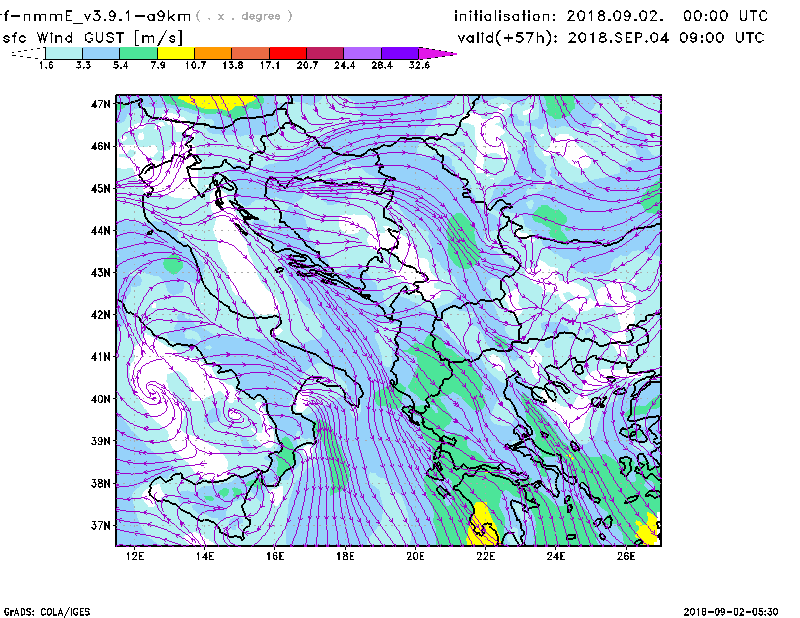
Task: Click the 41N latitude label
Action: tap(101, 357)
